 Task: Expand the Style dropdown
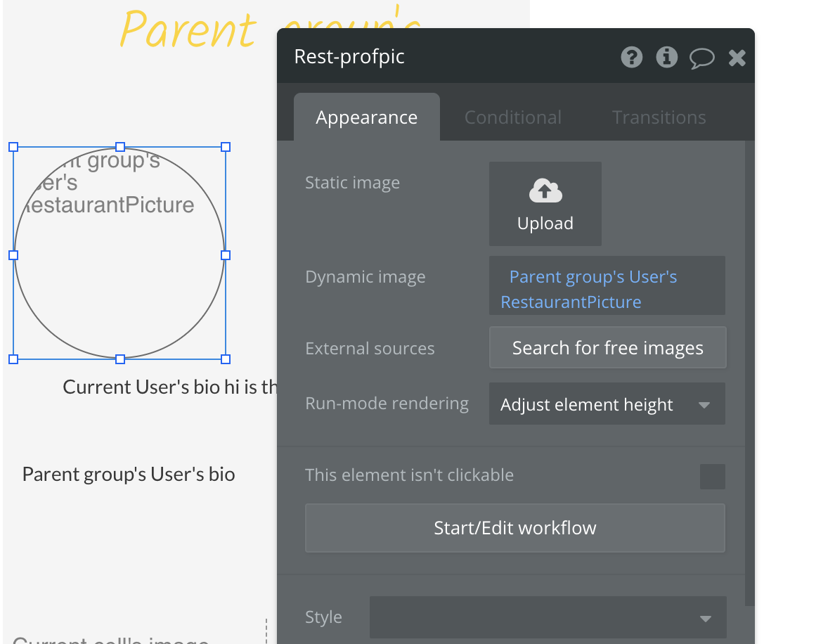548,617
